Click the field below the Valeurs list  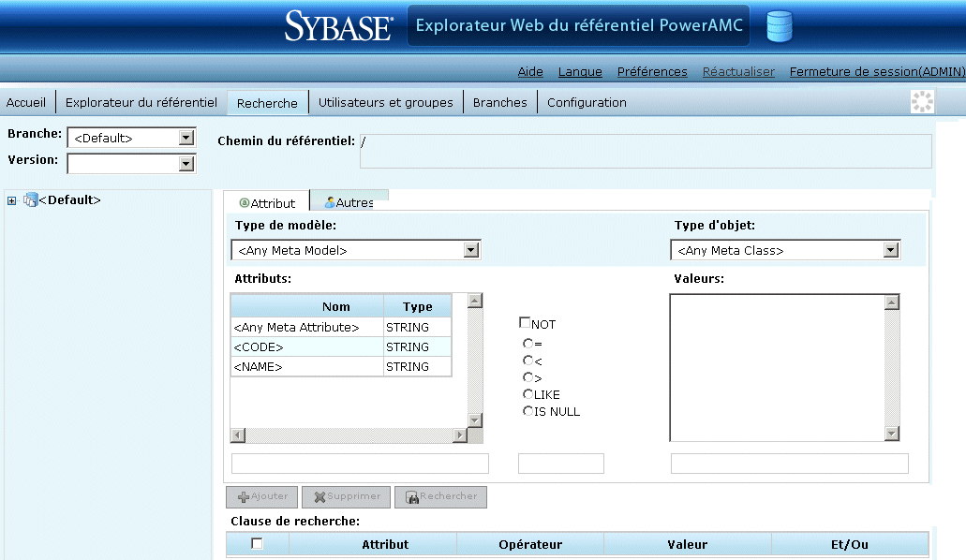(789, 464)
